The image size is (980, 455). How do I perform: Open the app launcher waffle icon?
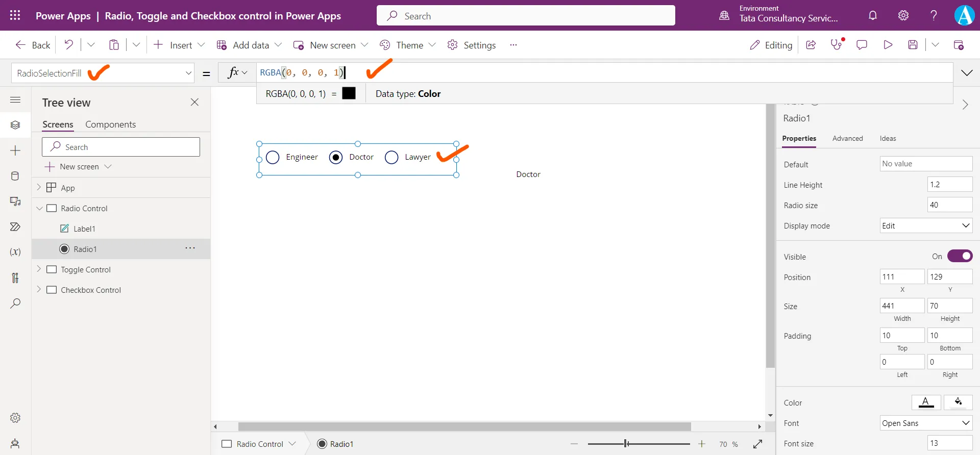tap(15, 15)
